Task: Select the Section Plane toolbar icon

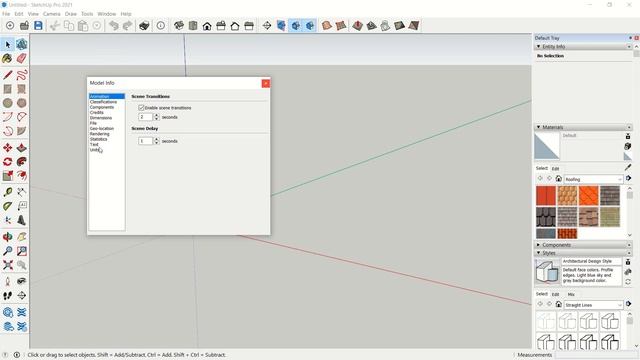Action: coord(267,26)
